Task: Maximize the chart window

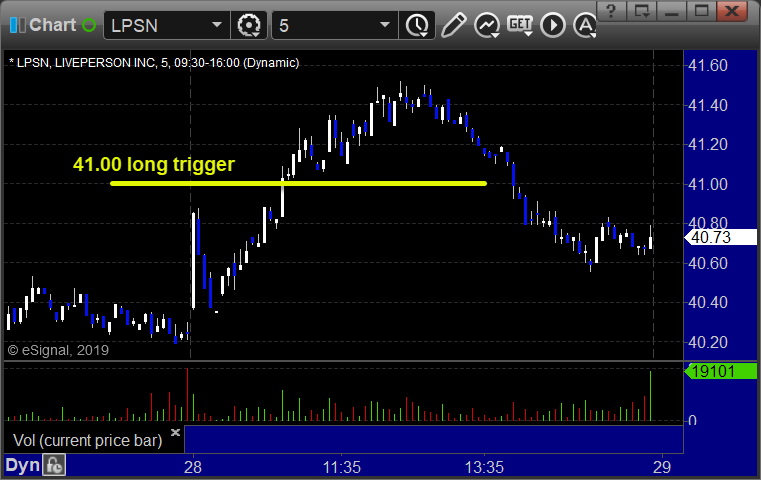Action: pos(701,11)
